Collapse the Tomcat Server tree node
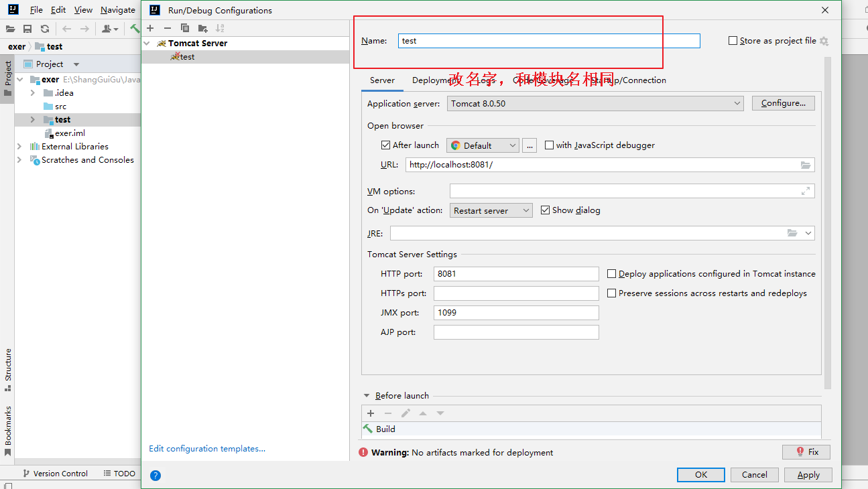 [x=147, y=43]
